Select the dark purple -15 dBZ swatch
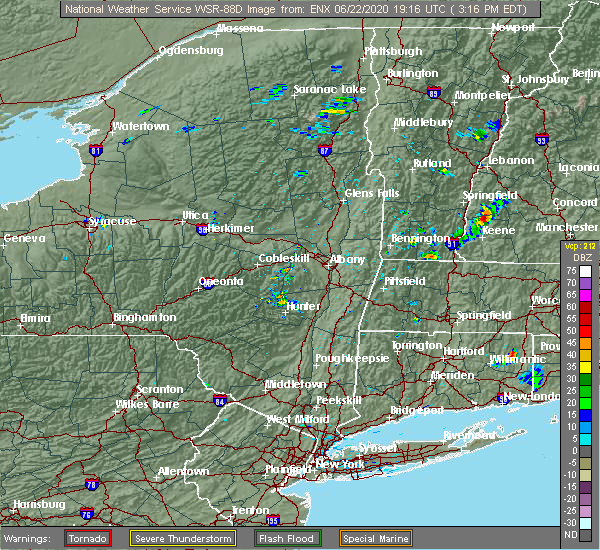This screenshot has height=550, width=600. click(x=585, y=487)
